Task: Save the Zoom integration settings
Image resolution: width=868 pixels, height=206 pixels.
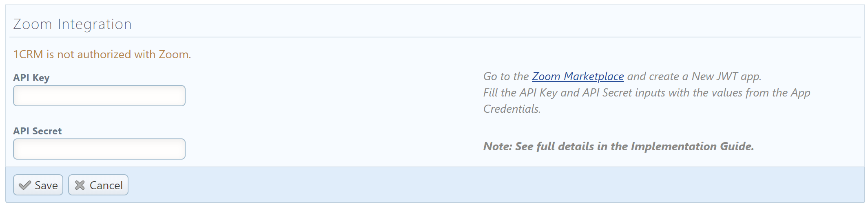Action: point(38,185)
